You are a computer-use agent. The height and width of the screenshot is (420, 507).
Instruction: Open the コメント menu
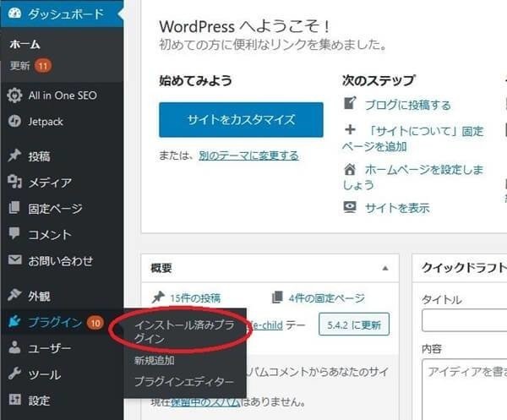(x=62, y=234)
